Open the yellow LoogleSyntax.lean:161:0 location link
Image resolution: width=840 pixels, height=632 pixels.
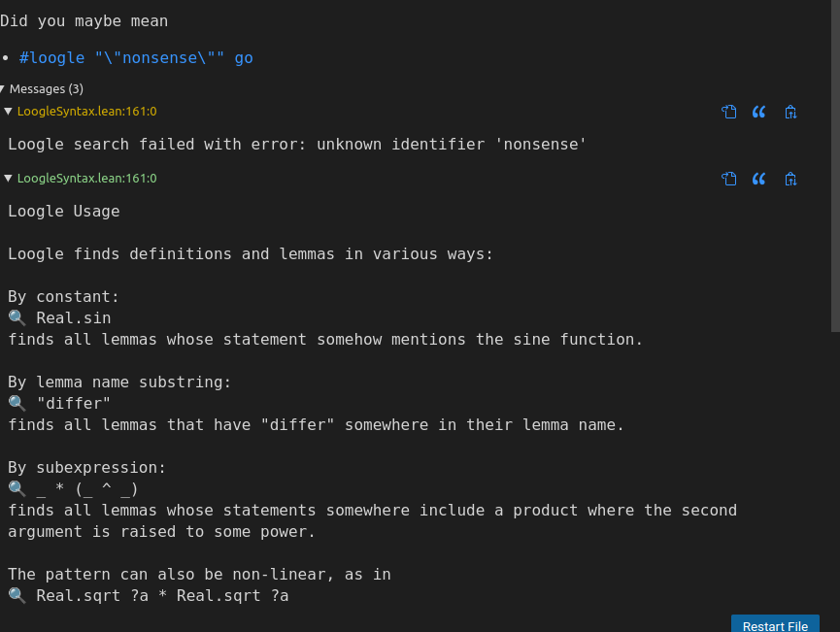pyautogui.click(x=86, y=112)
